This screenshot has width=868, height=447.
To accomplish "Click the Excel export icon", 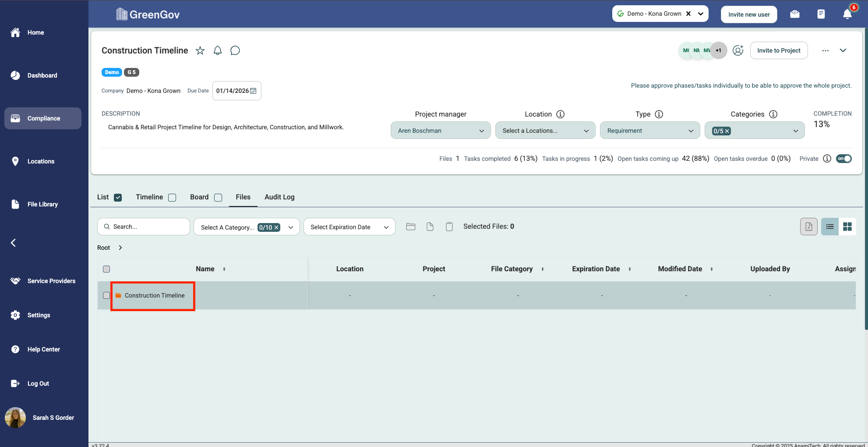I will click(808, 227).
